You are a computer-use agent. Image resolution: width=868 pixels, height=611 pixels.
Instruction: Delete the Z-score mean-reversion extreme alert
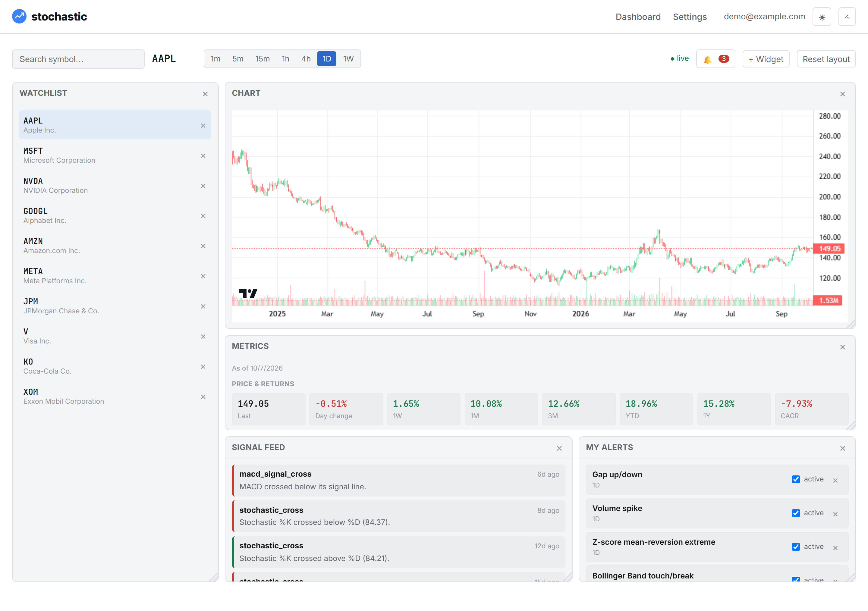pos(835,547)
